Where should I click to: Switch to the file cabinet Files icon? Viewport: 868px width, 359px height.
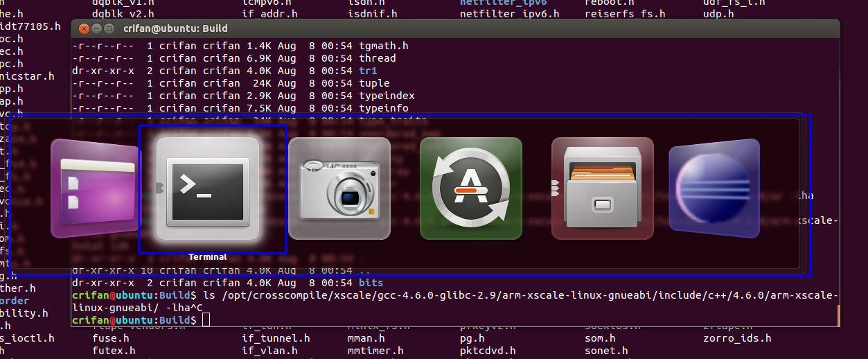tap(603, 189)
